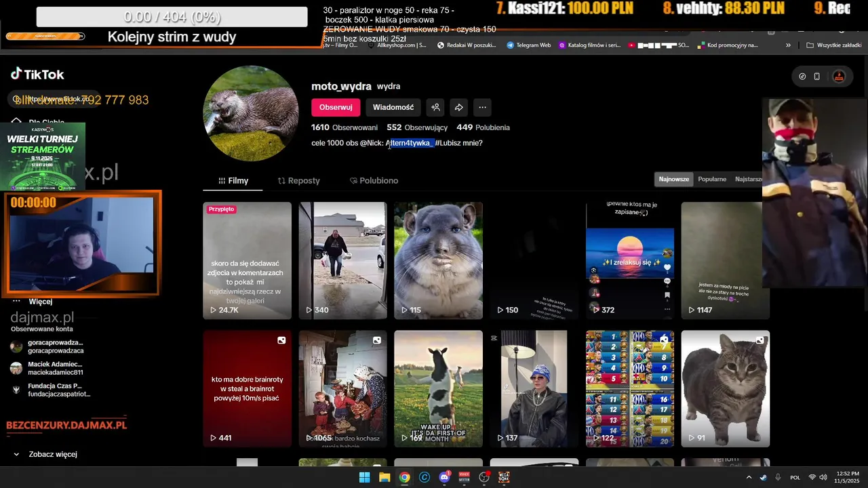Show hidden system tray icons chevron

click(749, 477)
